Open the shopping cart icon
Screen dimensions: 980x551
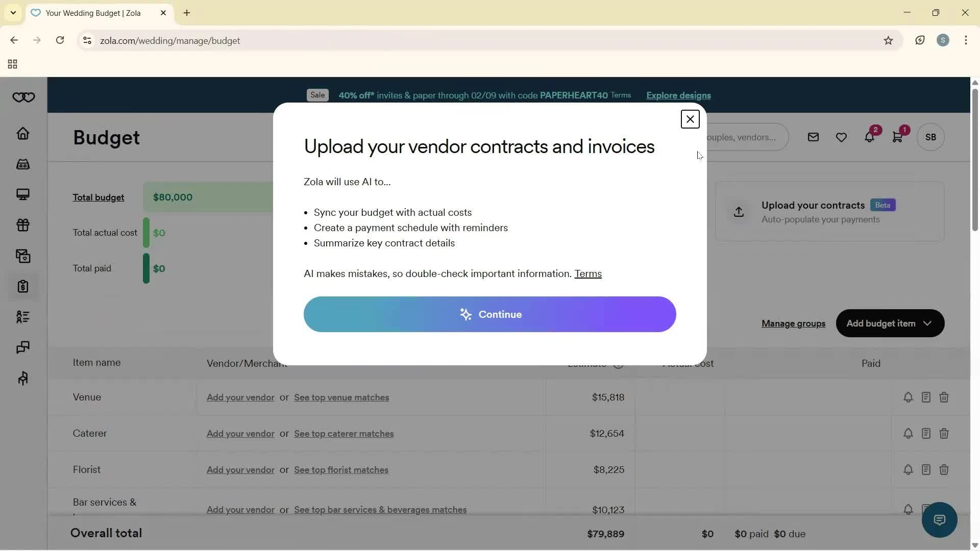pos(897,137)
